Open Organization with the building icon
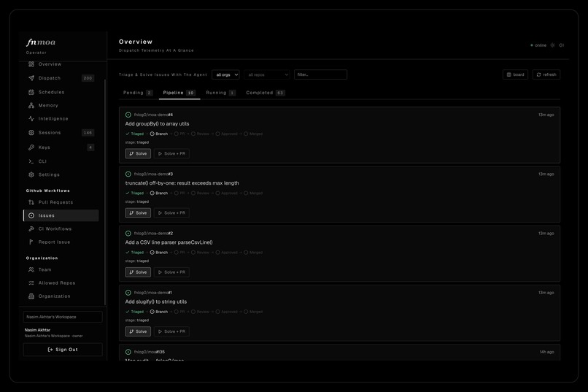 (x=61, y=296)
